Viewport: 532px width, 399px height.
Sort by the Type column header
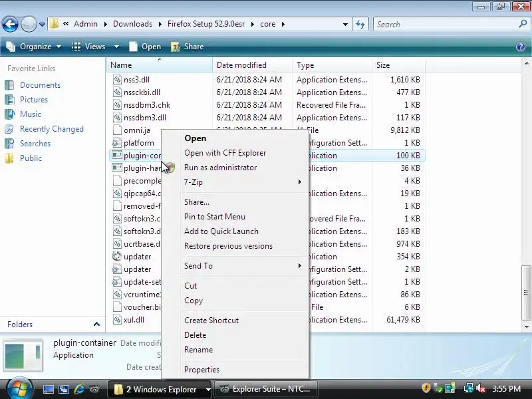click(x=331, y=65)
